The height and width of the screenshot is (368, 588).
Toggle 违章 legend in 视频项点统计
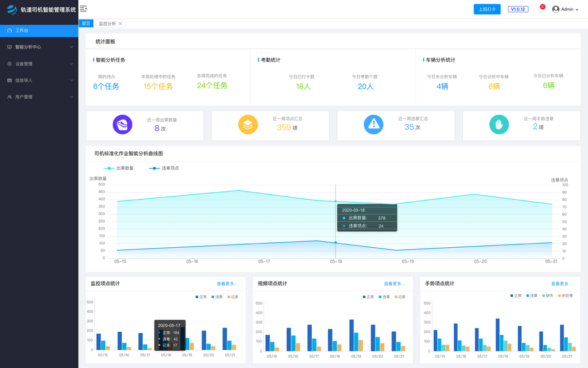coord(384,297)
